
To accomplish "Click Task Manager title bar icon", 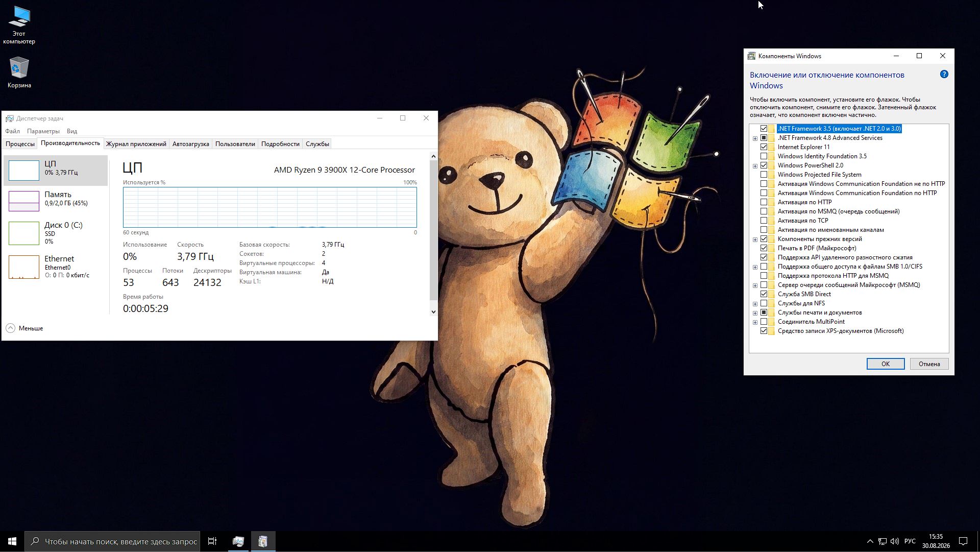I will point(9,118).
